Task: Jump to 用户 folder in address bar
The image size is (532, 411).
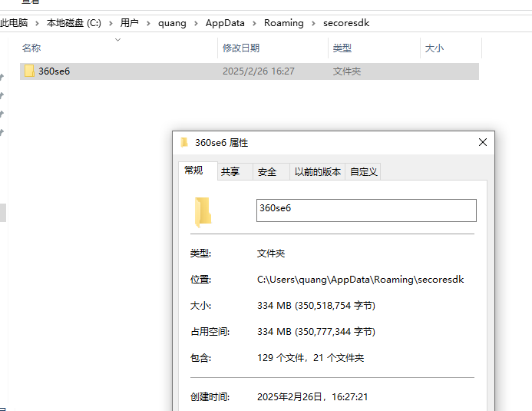Action: [130, 23]
